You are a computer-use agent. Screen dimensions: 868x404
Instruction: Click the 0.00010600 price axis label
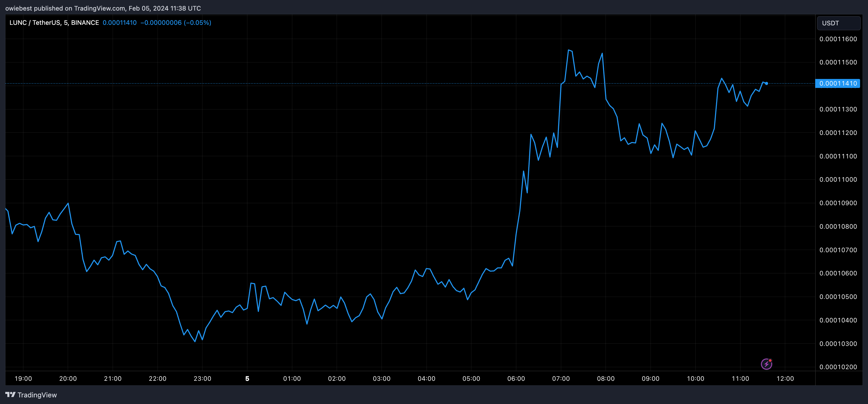(838, 273)
